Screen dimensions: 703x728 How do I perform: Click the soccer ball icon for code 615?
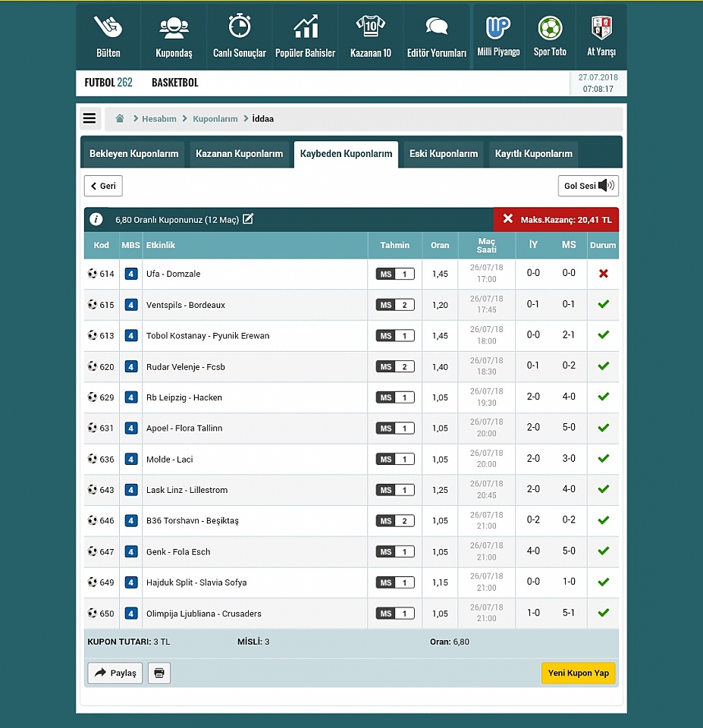click(x=93, y=305)
